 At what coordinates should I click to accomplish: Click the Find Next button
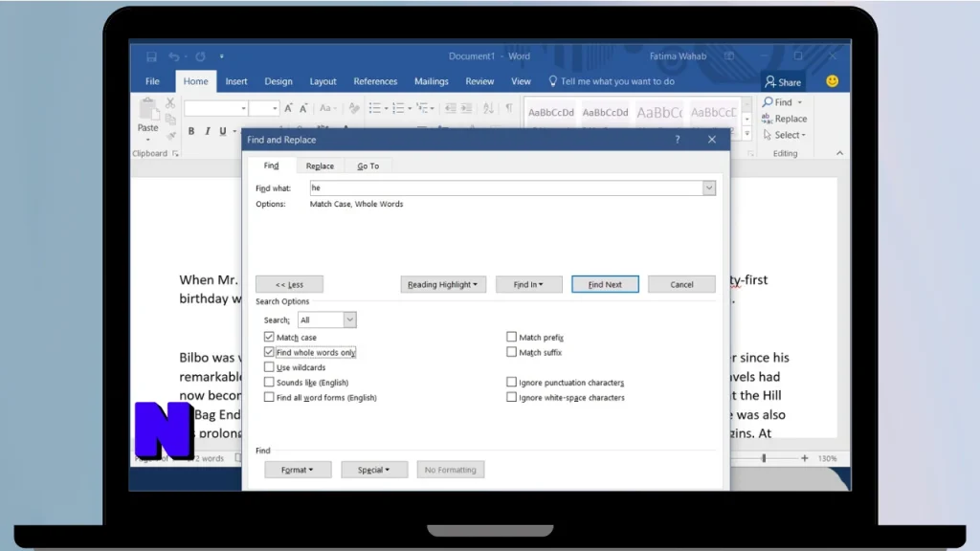click(x=605, y=284)
